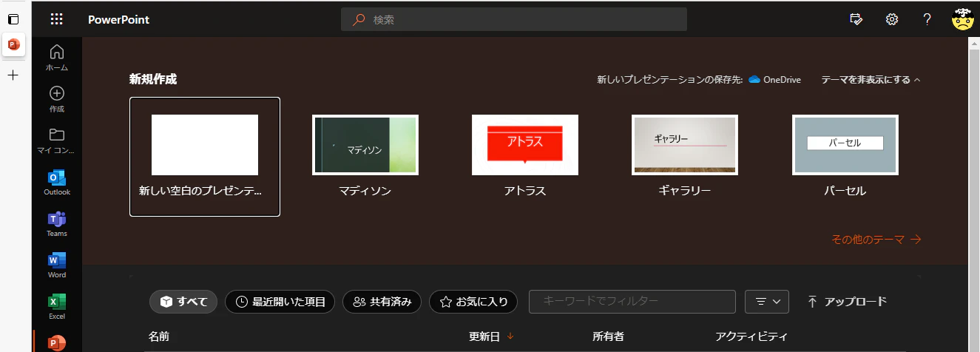Click the 新規作成 heading text

(153, 79)
